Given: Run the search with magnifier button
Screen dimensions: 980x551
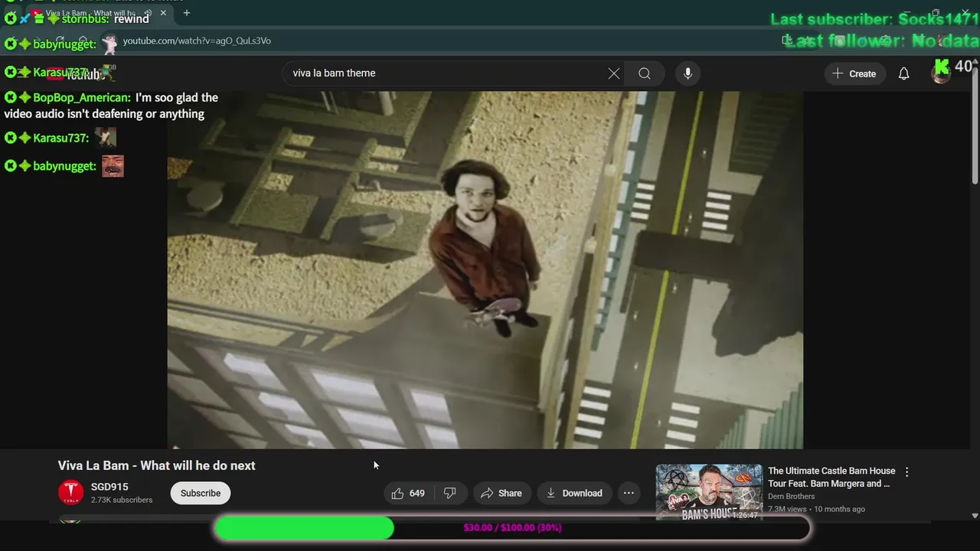Looking at the screenshot, I should click(x=645, y=73).
